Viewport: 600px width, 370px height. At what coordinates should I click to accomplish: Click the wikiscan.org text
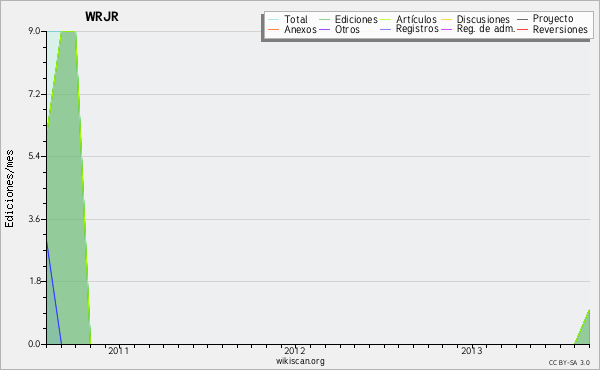point(300,361)
